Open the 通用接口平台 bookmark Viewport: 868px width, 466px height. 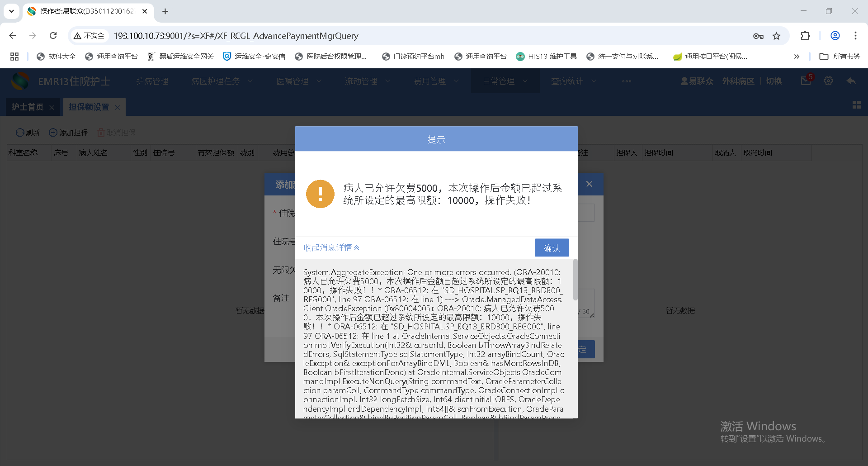point(710,56)
